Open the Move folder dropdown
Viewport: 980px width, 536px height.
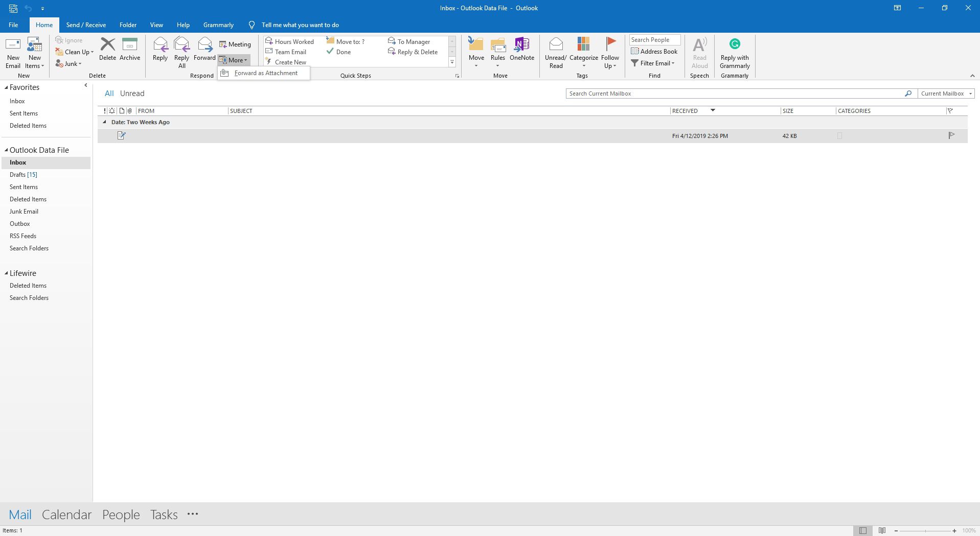[476, 53]
